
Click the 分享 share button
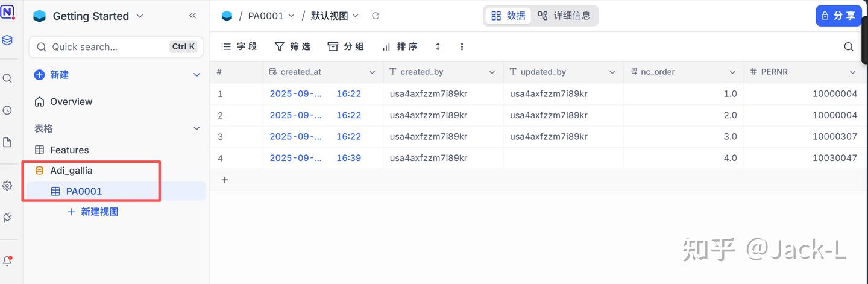pyautogui.click(x=838, y=16)
